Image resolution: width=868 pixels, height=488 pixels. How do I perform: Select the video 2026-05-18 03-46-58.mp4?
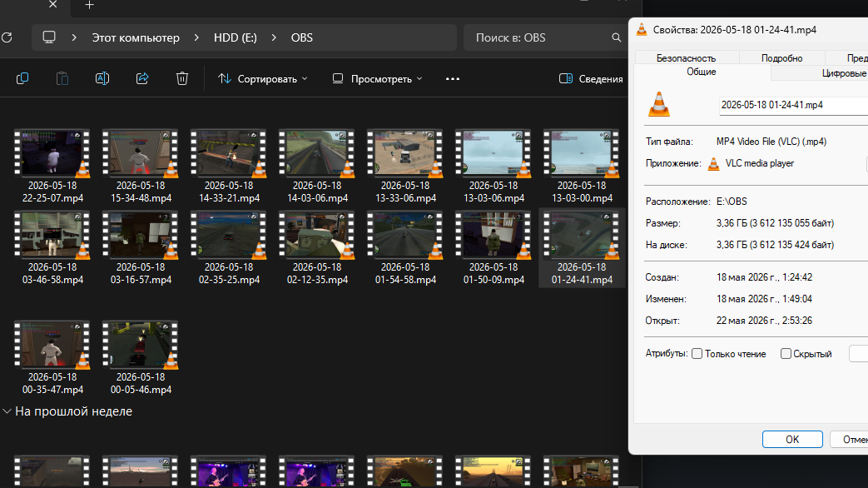pos(52,247)
